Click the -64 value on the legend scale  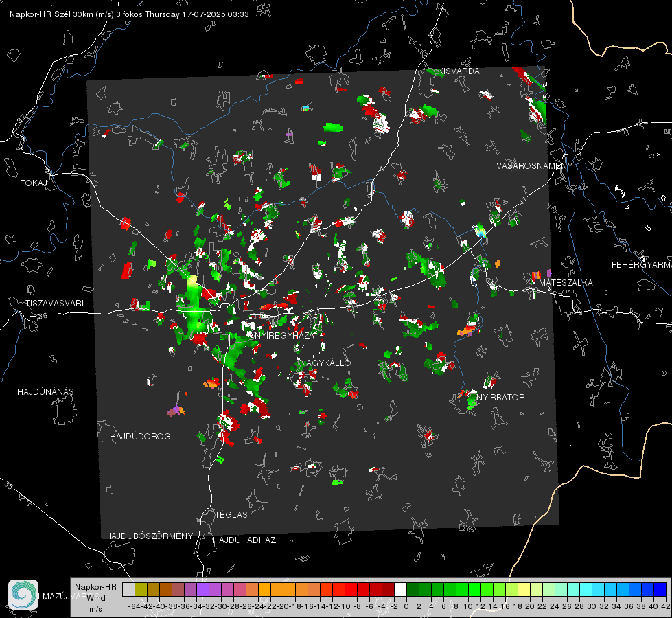pos(134,606)
